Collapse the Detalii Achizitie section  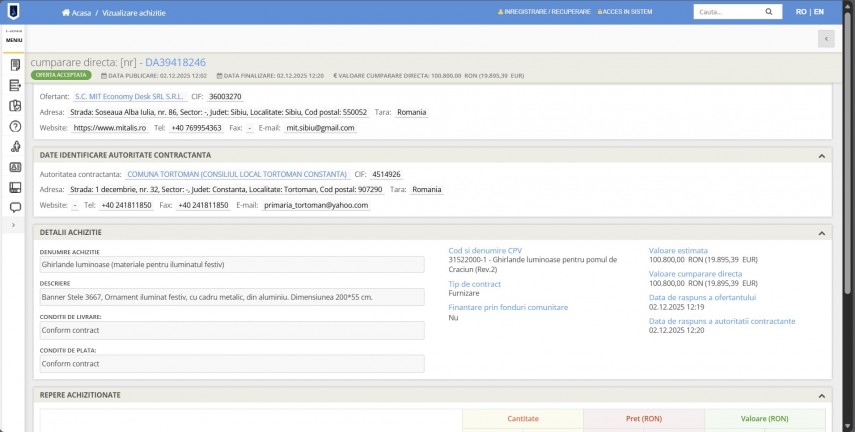(x=821, y=232)
